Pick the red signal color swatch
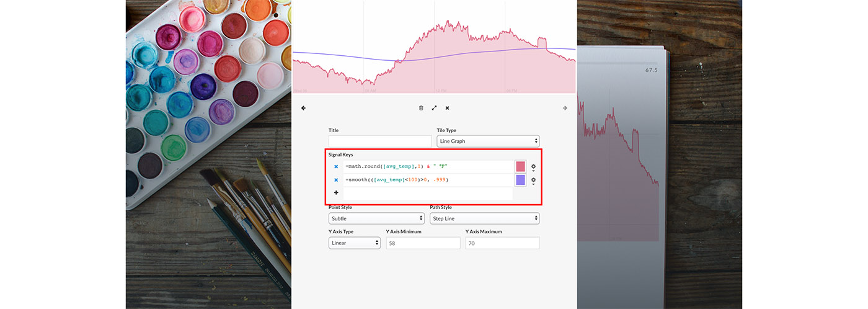 [x=520, y=166]
